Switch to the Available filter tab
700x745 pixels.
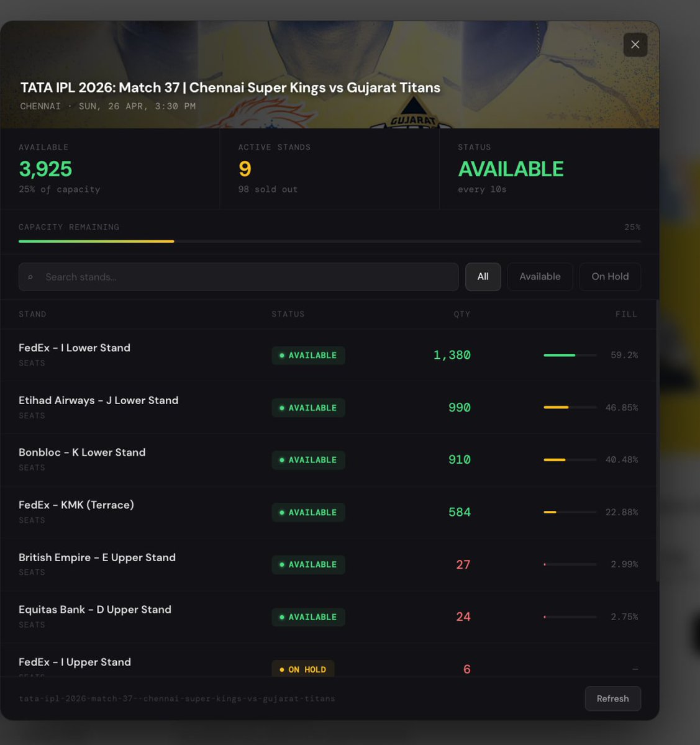pos(540,277)
